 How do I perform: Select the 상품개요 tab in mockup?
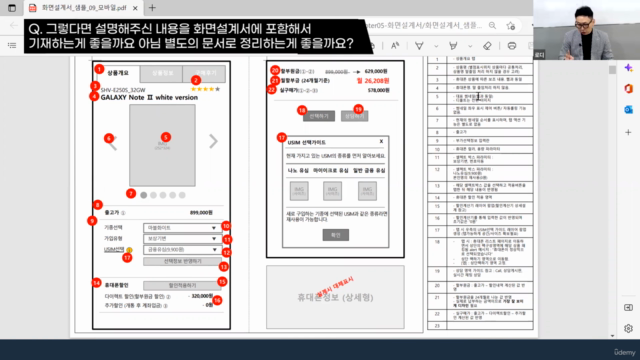(x=118, y=73)
